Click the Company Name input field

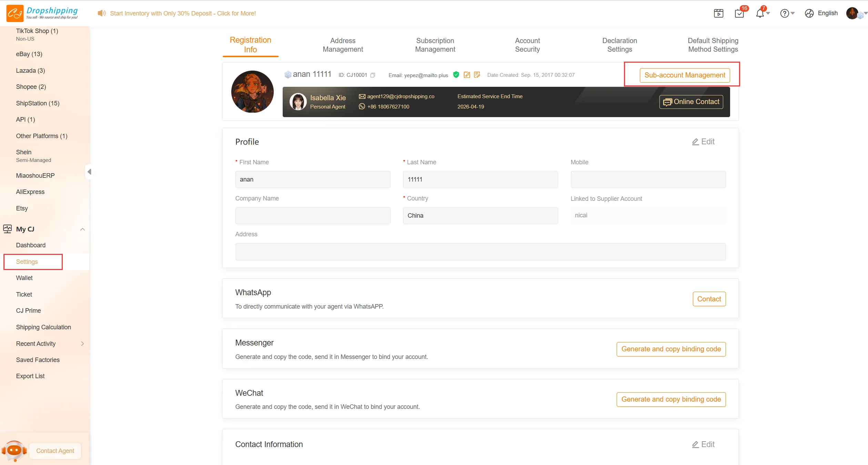click(x=313, y=216)
